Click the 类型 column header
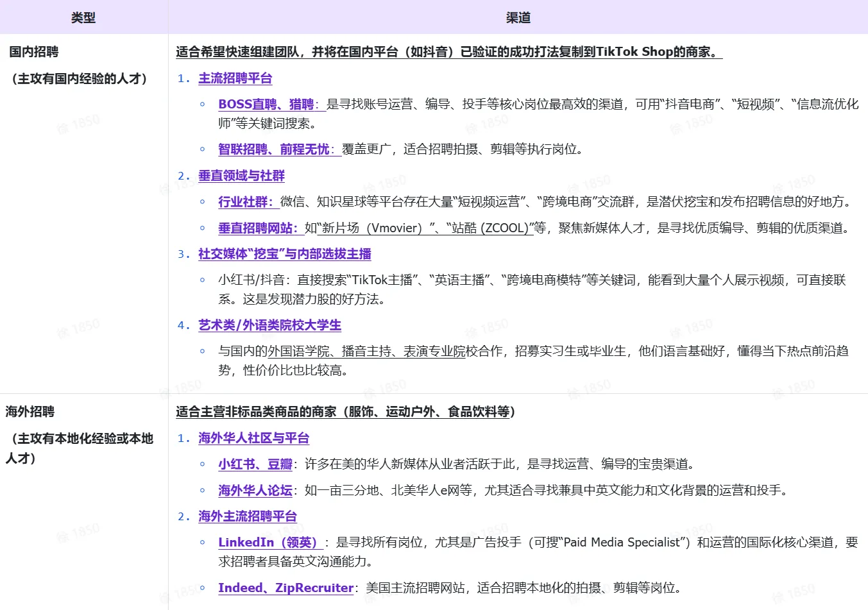This screenshot has width=868, height=610. click(83, 17)
